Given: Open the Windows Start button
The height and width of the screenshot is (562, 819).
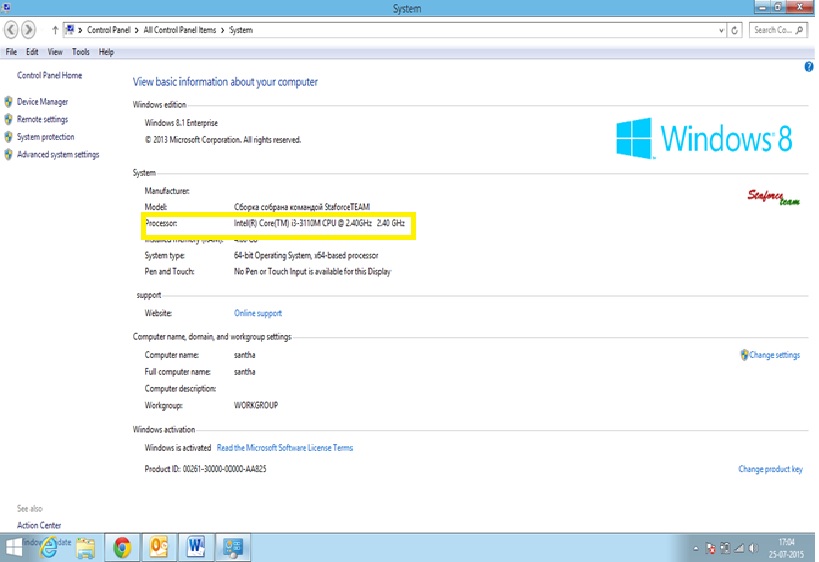Looking at the screenshot, I should [x=13, y=547].
